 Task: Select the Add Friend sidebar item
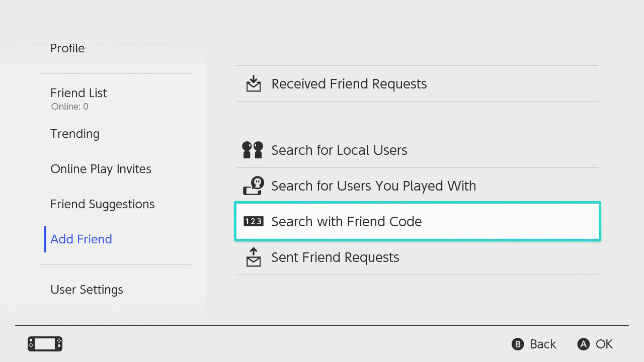tap(81, 239)
